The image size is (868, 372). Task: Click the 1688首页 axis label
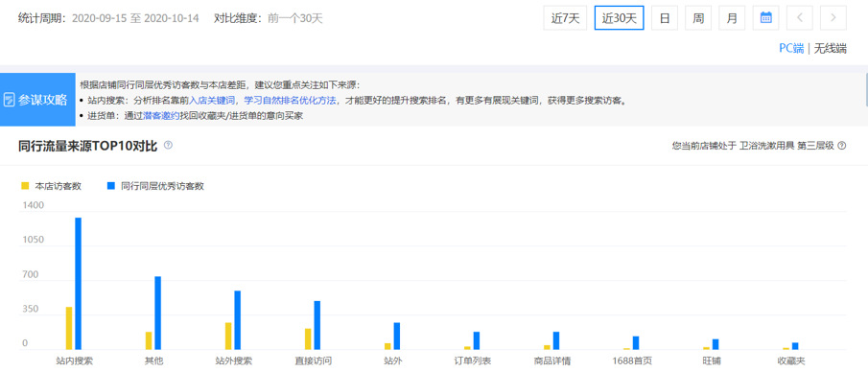(x=632, y=360)
